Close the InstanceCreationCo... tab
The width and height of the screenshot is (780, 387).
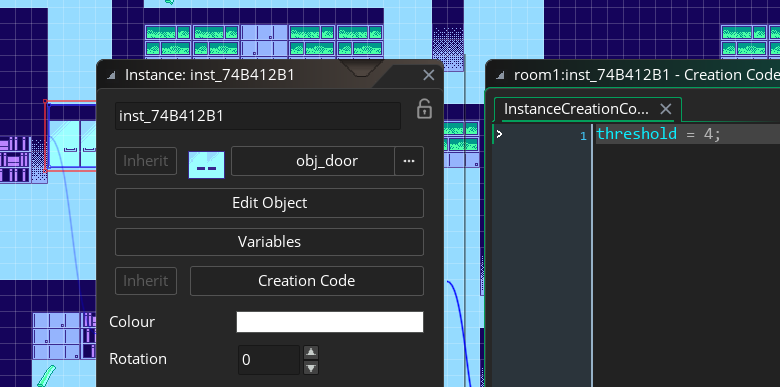tap(666, 109)
